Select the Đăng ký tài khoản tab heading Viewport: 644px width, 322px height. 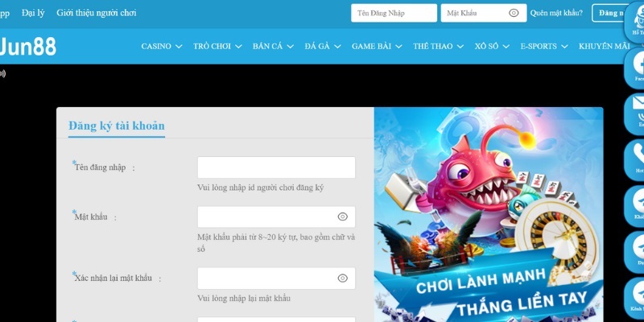117,126
